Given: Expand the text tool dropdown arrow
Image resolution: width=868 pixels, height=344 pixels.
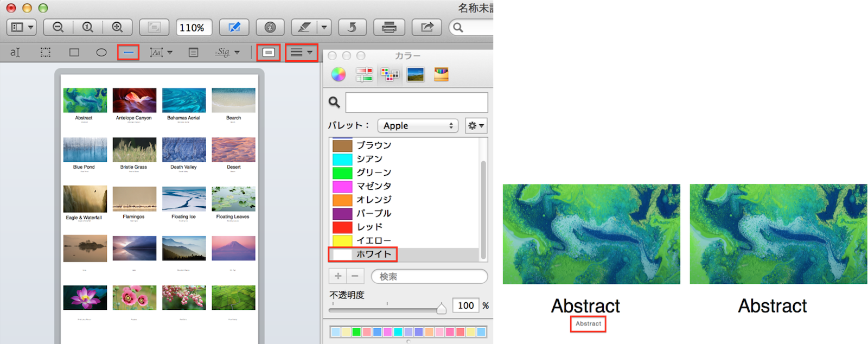Looking at the screenshot, I should point(170,52).
